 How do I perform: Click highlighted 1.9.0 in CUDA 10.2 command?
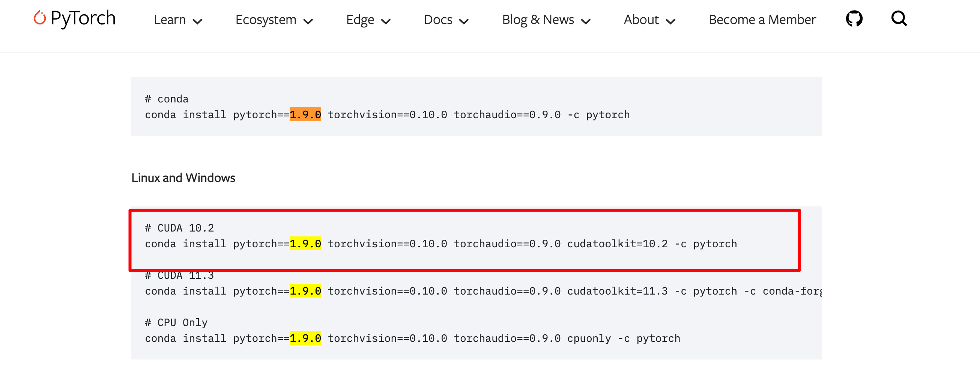pyautogui.click(x=305, y=244)
